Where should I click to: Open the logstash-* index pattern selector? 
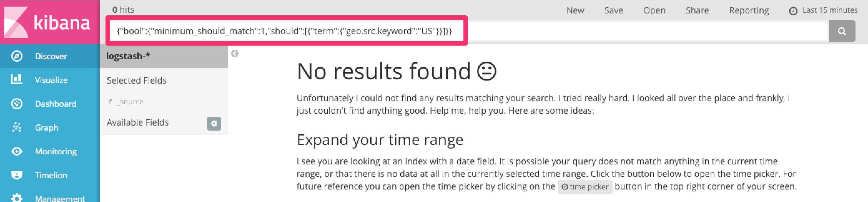pos(128,56)
